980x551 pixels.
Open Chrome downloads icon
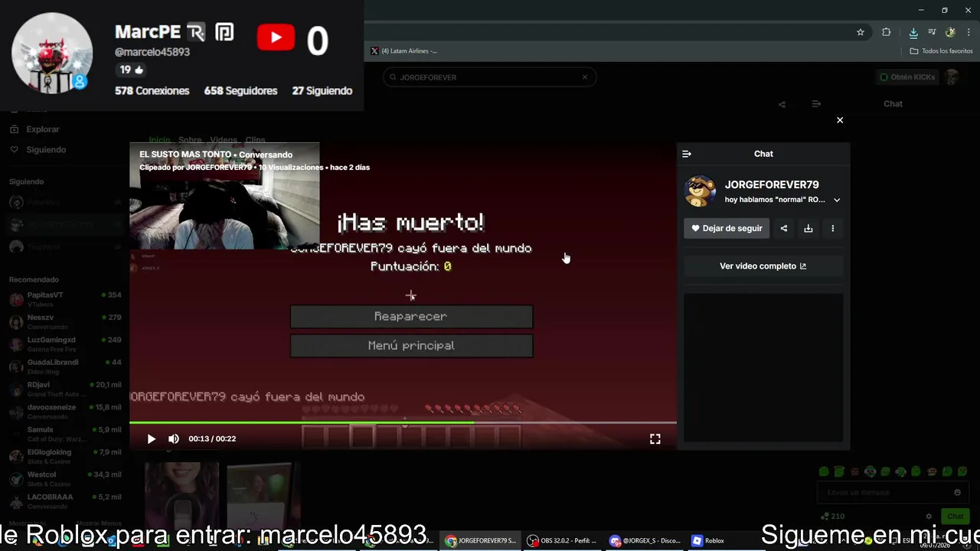click(x=913, y=32)
